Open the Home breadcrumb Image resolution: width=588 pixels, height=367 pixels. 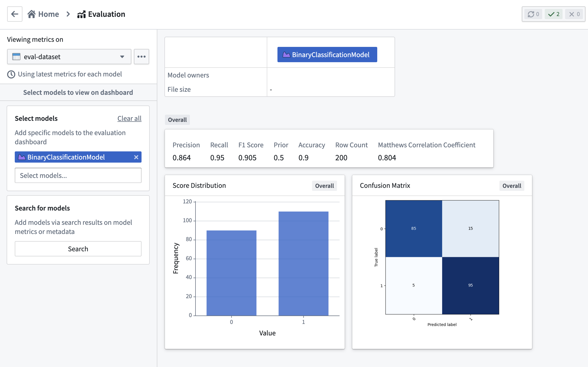43,14
